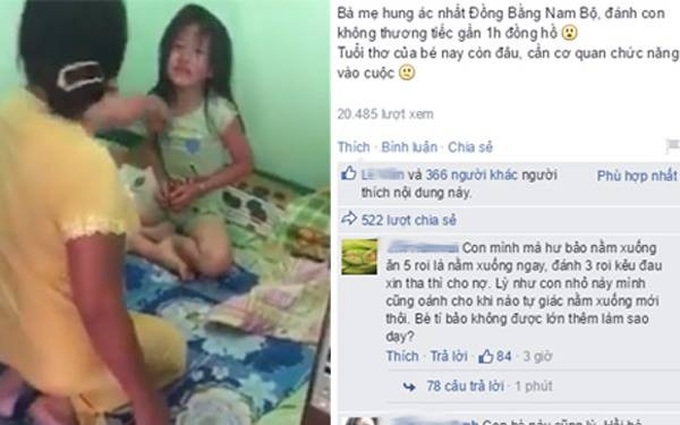Click the flag icon at post's right edge
This screenshot has height=425, width=680.
673,146
